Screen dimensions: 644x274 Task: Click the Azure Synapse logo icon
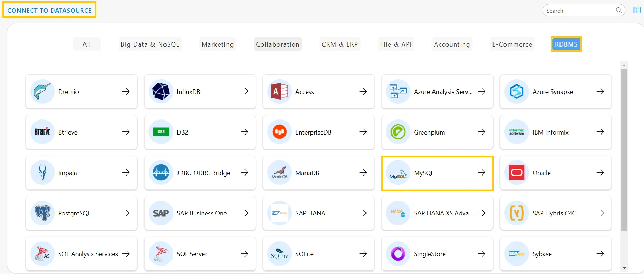517,91
